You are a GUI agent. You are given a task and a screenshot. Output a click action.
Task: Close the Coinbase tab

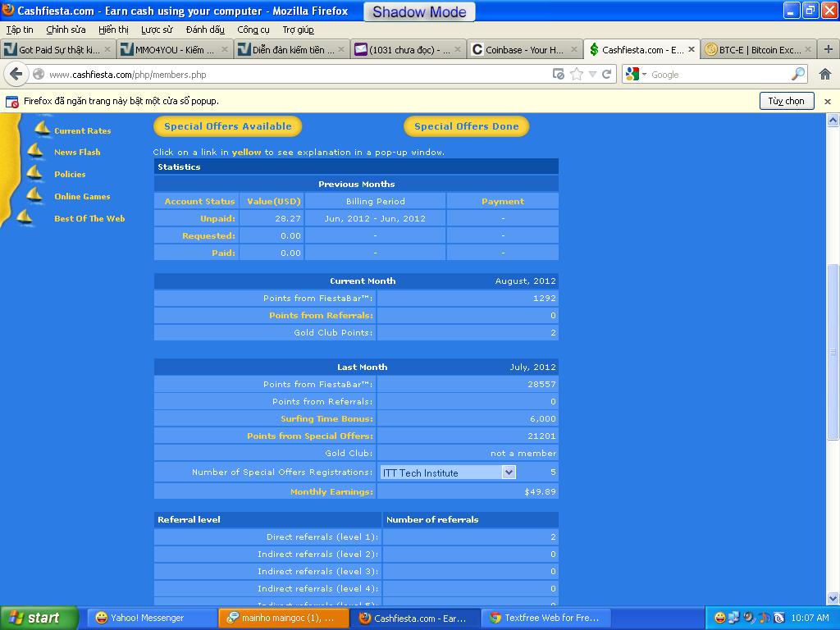point(573,49)
